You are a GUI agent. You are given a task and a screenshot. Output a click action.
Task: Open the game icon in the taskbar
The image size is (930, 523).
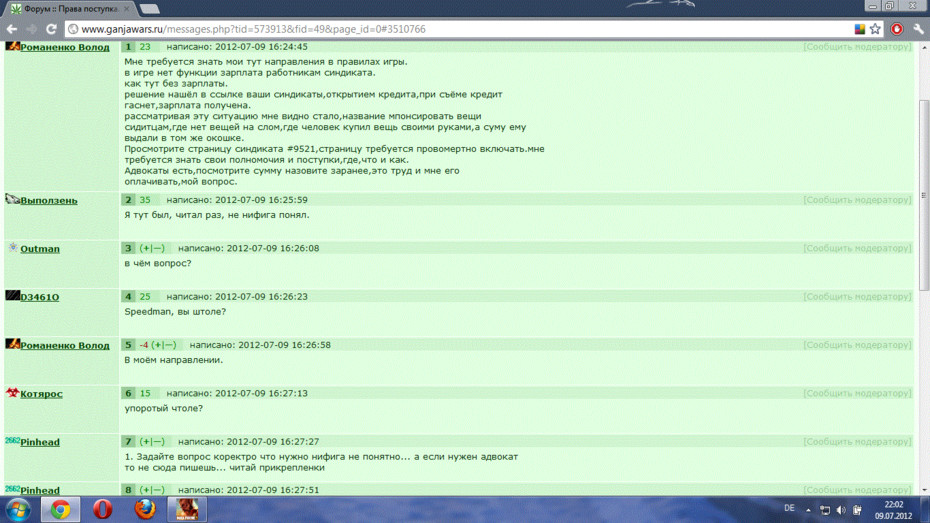(x=187, y=510)
